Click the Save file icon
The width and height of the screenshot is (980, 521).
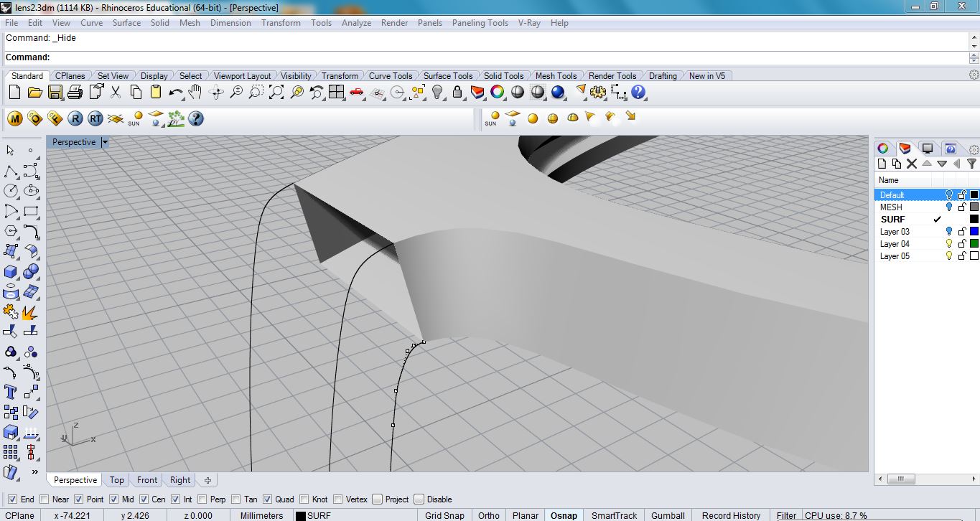55,92
